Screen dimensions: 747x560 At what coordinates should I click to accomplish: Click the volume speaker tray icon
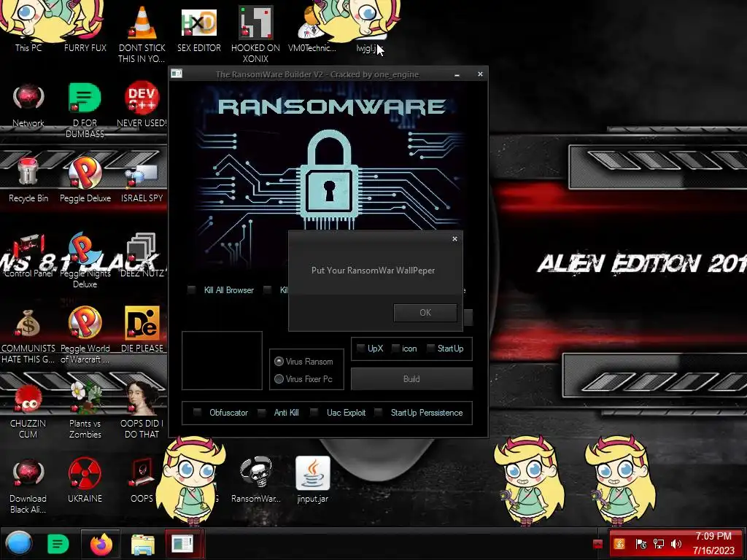(x=676, y=543)
